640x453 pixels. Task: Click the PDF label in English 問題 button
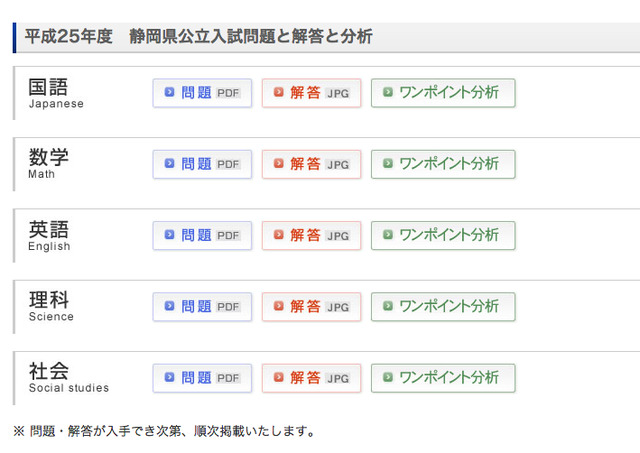coord(228,236)
